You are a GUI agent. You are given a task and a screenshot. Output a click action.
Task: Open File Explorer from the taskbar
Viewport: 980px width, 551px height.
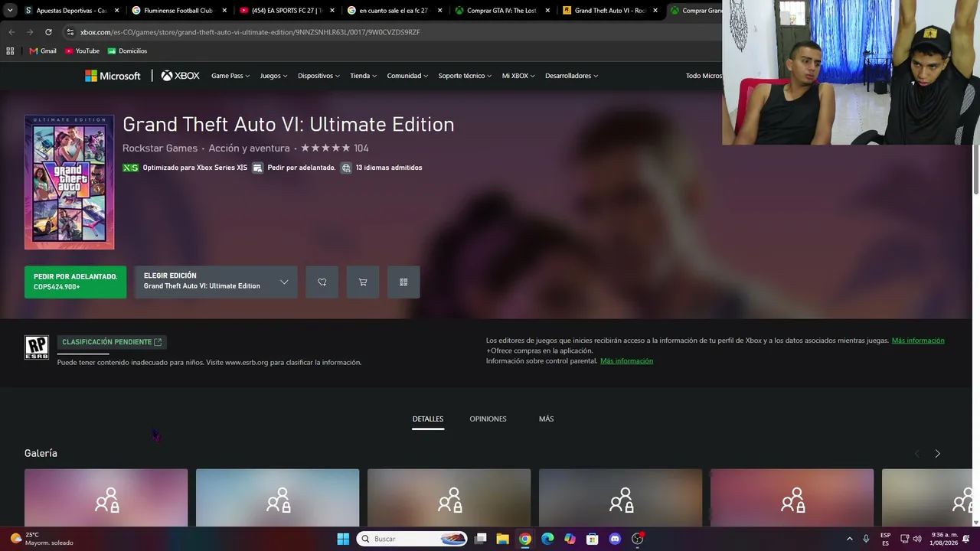point(503,539)
